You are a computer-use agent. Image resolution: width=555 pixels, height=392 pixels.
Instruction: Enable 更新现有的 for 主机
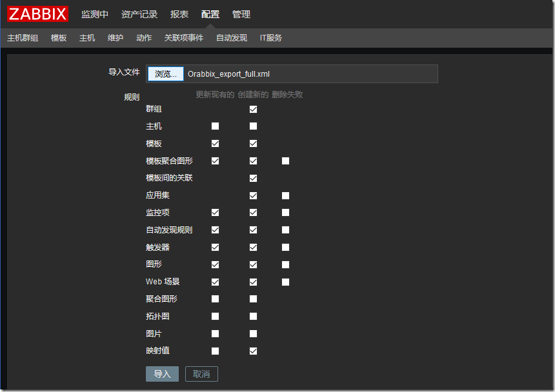click(216, 126)
